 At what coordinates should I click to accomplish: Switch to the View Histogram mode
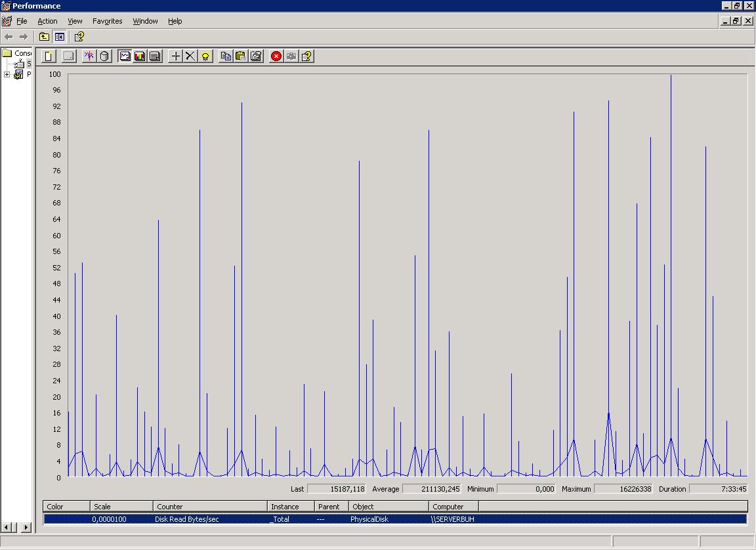(140, 56)
